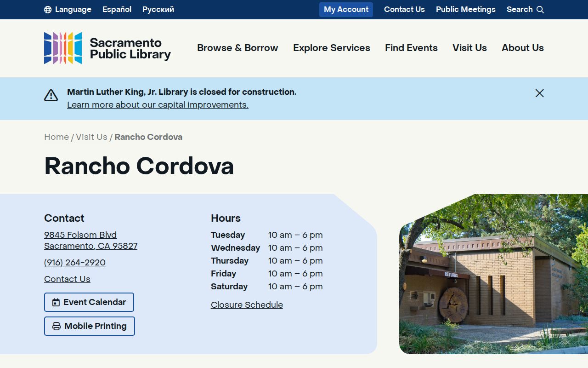588x368 pixels.
Task: Switch language to Español
Action: pyautogui.click(x=117, y=10)
